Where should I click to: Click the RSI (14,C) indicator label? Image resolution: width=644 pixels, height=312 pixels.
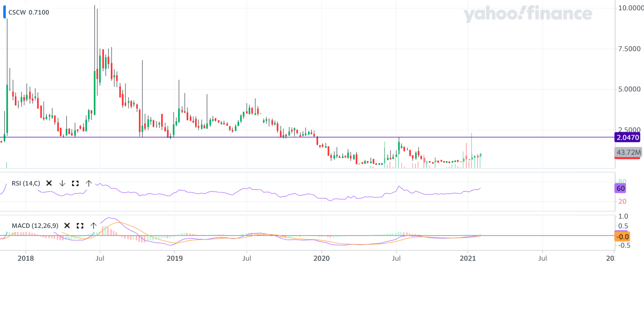[x=26, y=183]
